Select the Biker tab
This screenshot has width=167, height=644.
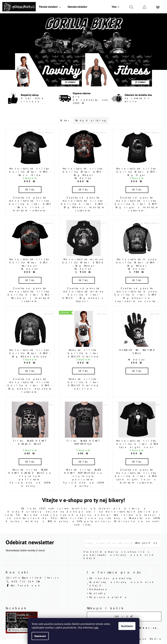[65, 120]
